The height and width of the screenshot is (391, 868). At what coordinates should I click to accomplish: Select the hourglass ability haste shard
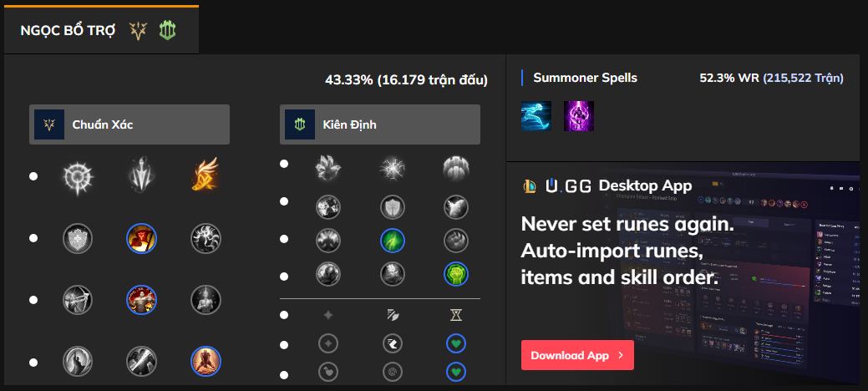[455, 315]
